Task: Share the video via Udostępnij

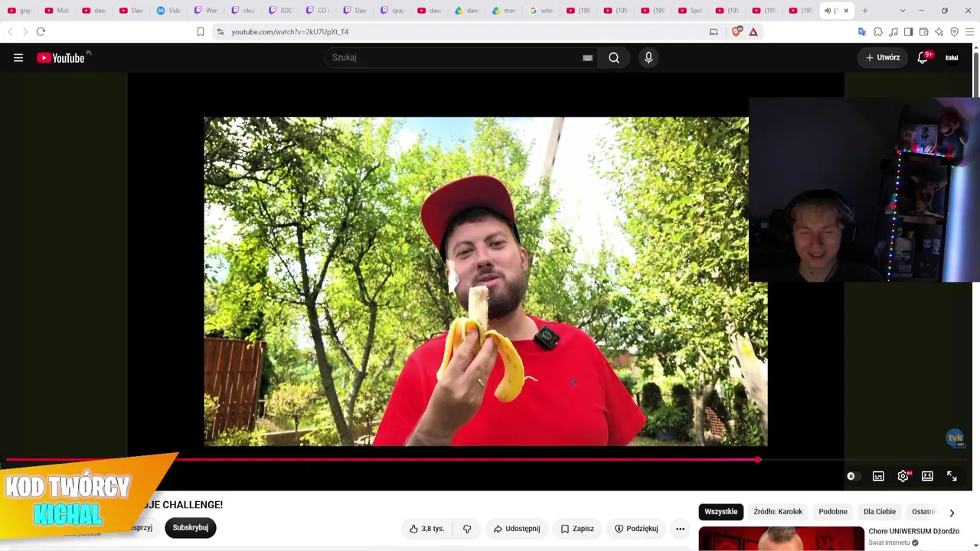Action: 517,528
